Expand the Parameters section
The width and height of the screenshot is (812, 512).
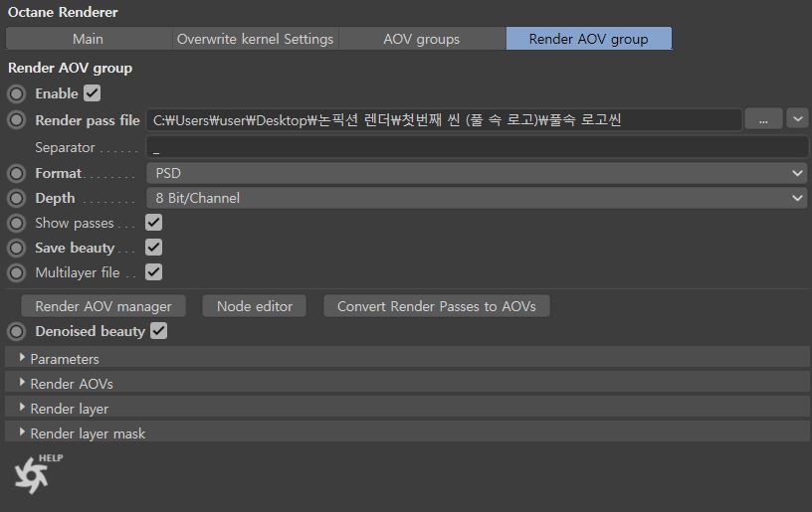[x=407, y=358]
